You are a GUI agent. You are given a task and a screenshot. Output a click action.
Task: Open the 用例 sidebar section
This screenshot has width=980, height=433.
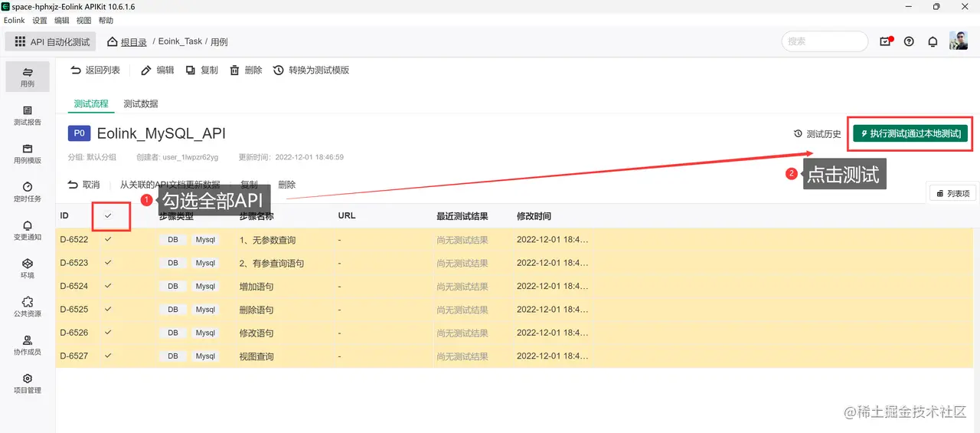pyautogui.click(x=28, y=77)
